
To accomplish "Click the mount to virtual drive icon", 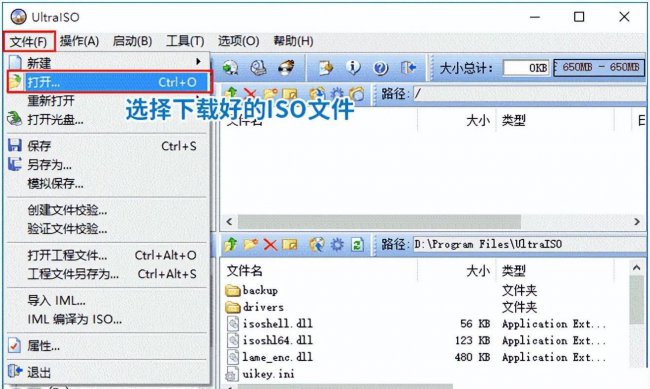I will [258, 67].
